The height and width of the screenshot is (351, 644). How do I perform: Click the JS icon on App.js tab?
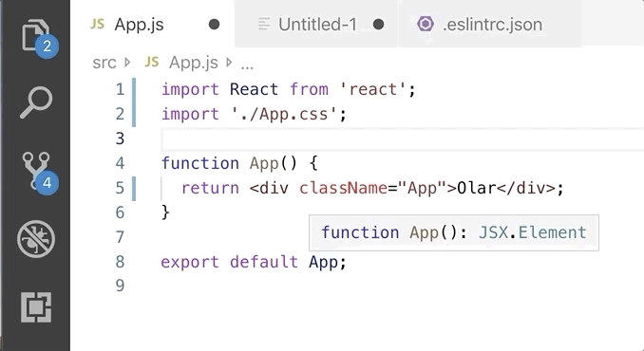coord(97,25)
